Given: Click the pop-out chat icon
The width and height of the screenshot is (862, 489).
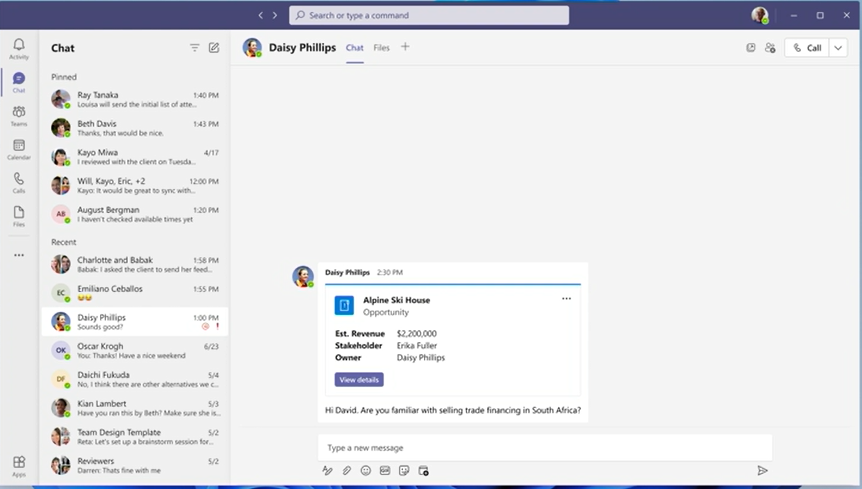Looking at the screenshot, I should pos(750,48).
